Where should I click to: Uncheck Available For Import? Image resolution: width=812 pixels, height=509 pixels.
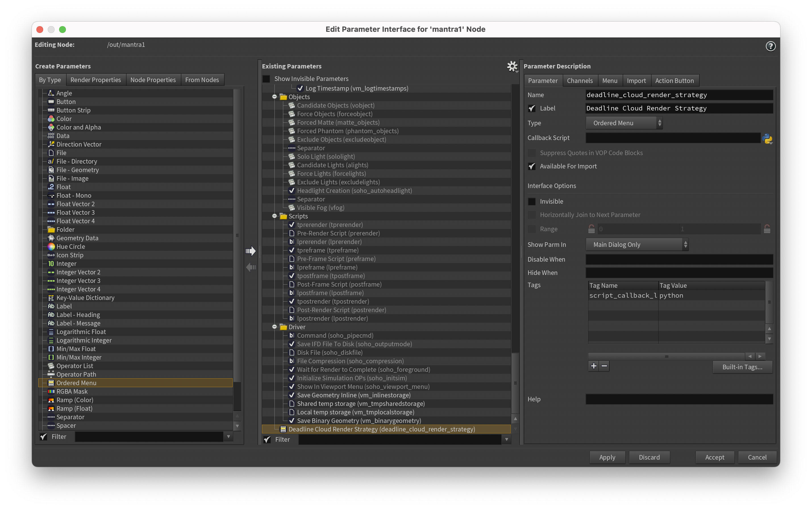[x=532, y=166]
